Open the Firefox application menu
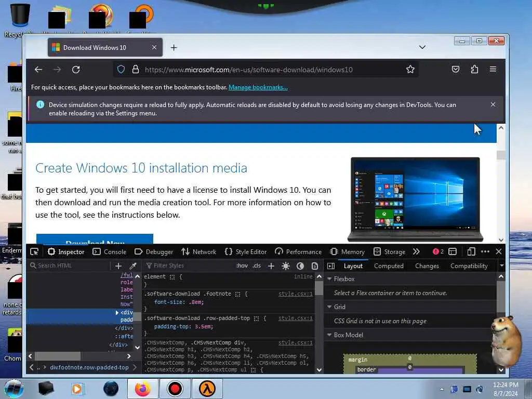 tap(493, 70)
